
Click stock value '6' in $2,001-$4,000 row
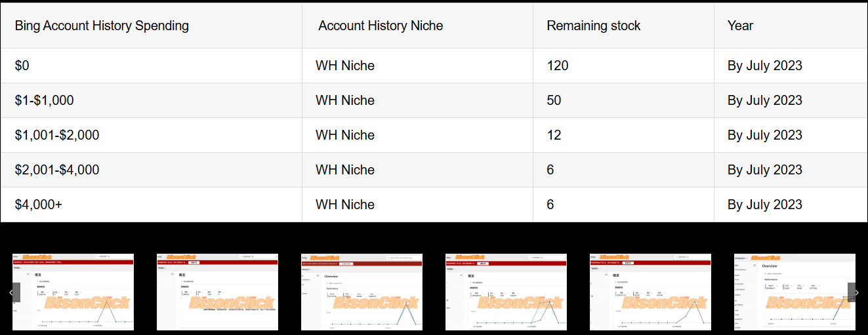coord(550,170)
